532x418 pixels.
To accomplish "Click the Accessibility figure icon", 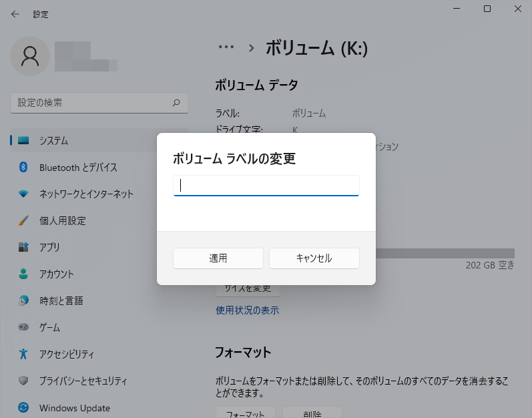I will click(23, 354).
